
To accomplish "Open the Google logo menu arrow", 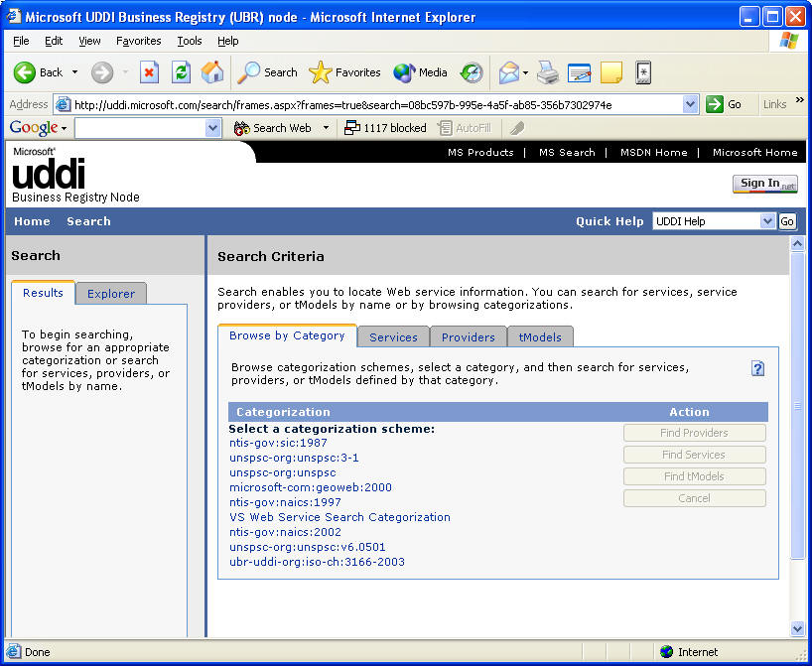I will tap(64, 128).
